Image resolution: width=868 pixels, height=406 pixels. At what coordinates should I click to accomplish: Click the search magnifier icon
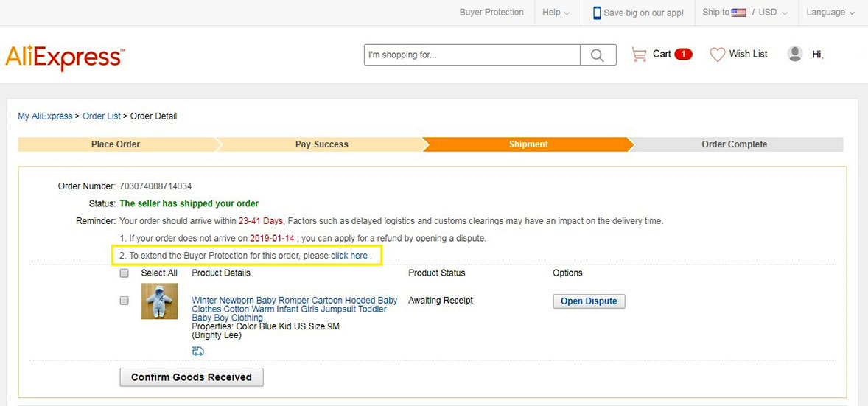pos(598,55)
